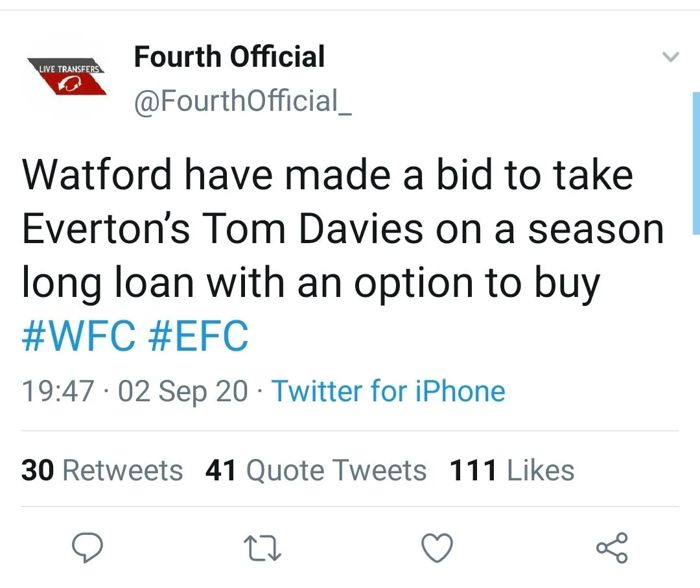Open the Fourth Official display name
Image resolution: width=700 pixels, height=588 pixels.
tap(229, 57)
